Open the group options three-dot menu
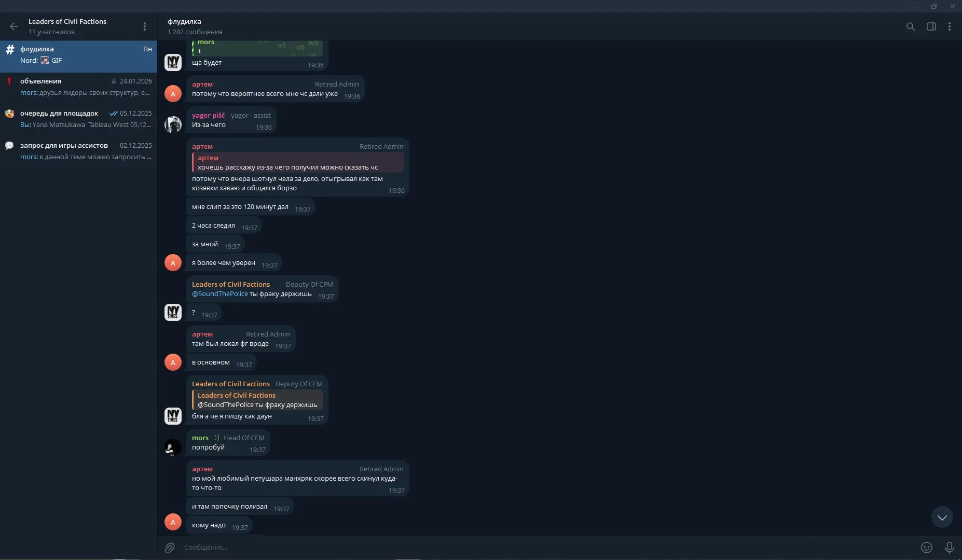 (145, 26)
